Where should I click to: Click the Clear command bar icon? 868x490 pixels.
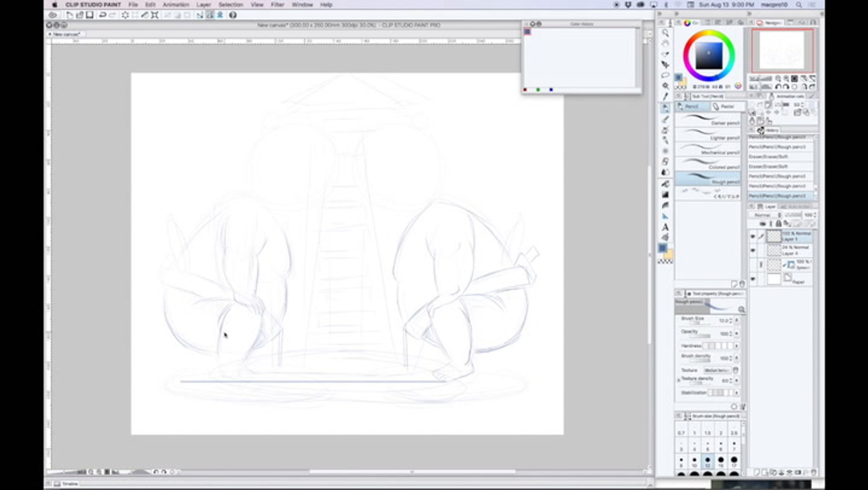coord(126,15)
